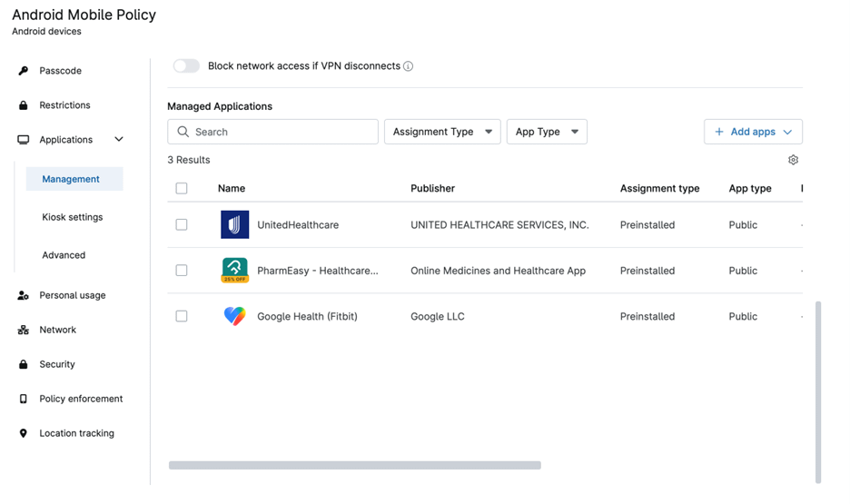
Task: Open the Assignment Type dropdown
Action: (442, 132)
